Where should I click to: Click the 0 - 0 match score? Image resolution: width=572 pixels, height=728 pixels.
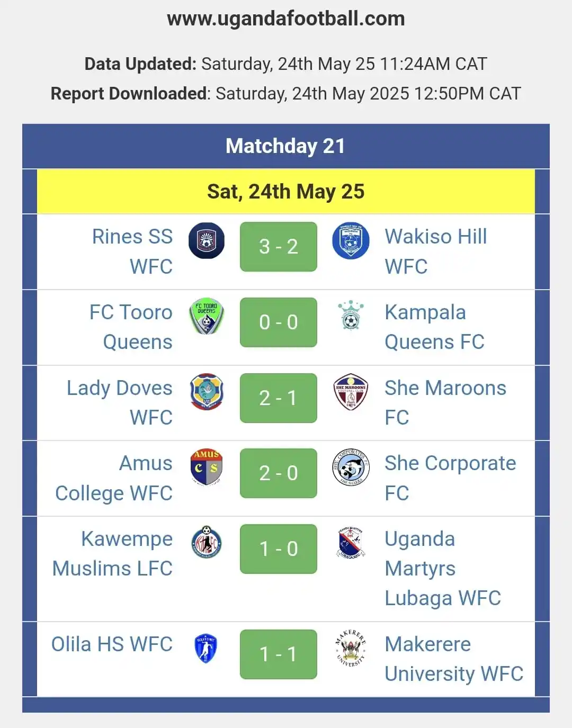pos(279,322)
